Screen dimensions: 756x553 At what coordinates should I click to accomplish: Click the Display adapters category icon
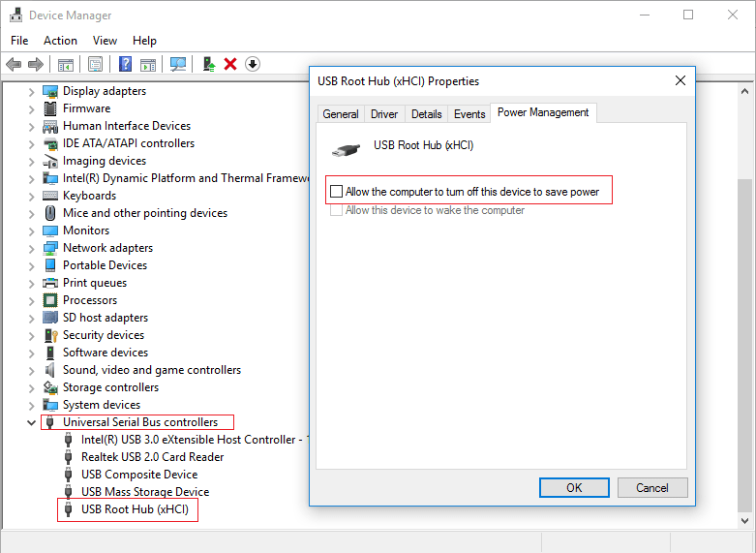[50, 91]
